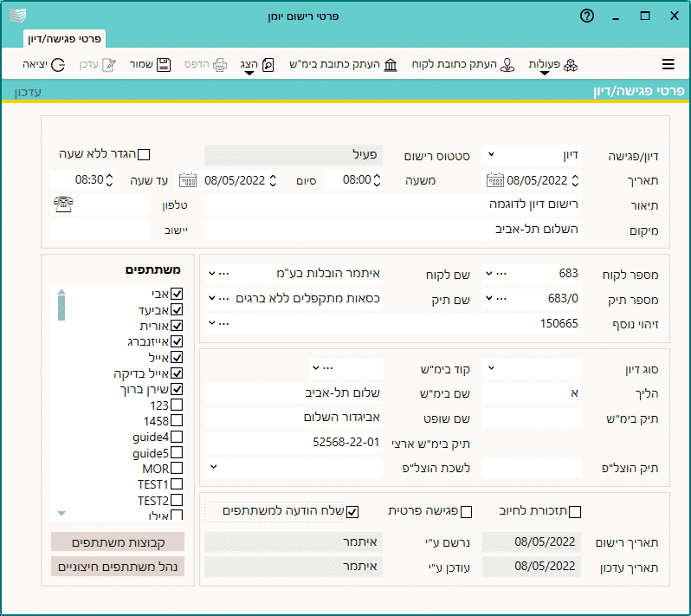Click the קבוצות משתתפים button

(118, 541)
